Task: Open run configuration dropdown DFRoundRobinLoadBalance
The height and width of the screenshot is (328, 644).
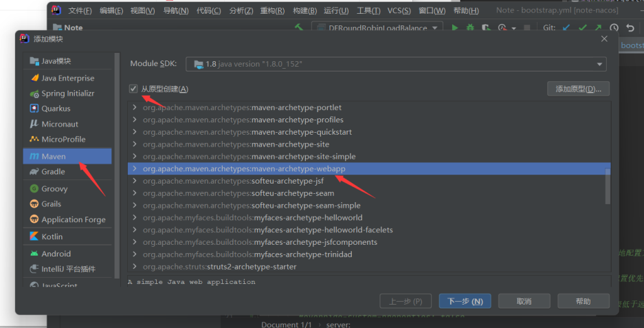Action: (377, 28)
